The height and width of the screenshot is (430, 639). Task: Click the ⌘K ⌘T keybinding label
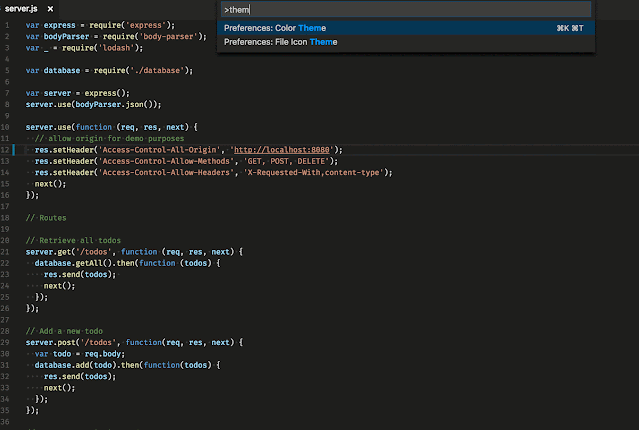(570, 28)
